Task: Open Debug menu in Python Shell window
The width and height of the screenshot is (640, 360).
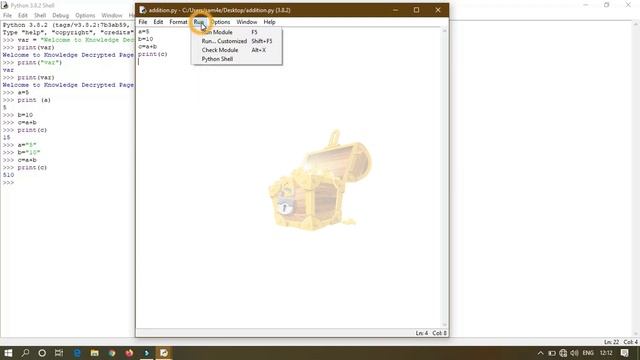Action: [60, 16]
